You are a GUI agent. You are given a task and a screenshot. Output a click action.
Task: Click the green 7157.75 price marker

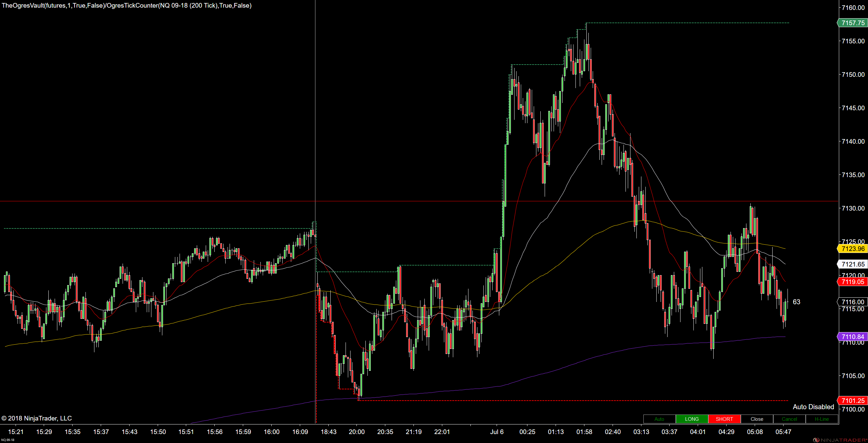[x=852, y=23]
